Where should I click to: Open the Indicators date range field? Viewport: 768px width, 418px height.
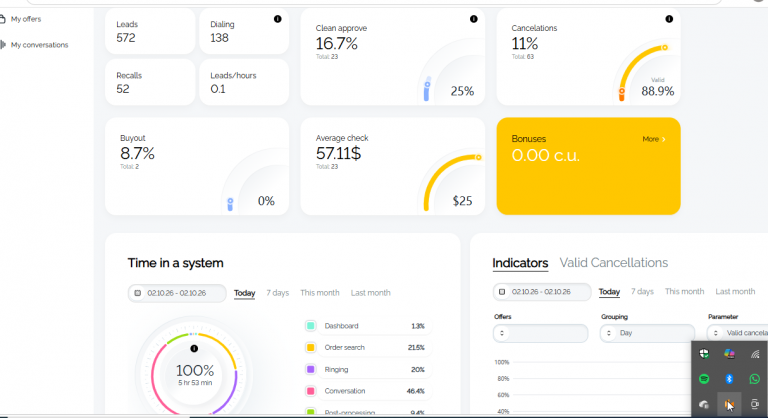pyautogui.click(x=542, y=292)
